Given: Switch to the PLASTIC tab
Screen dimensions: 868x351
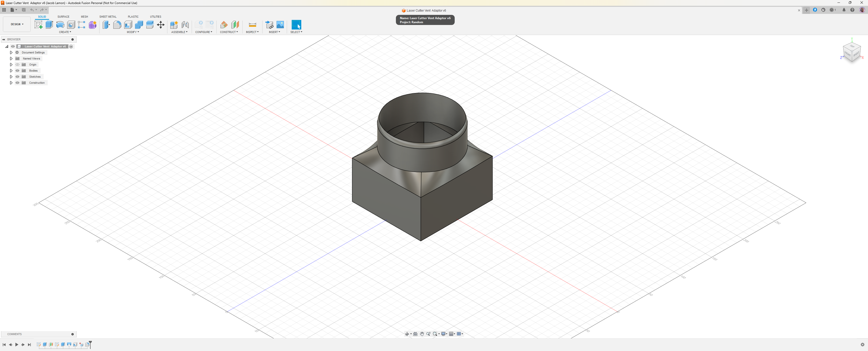Looking at the screenshot, I should tap(133, 16).
